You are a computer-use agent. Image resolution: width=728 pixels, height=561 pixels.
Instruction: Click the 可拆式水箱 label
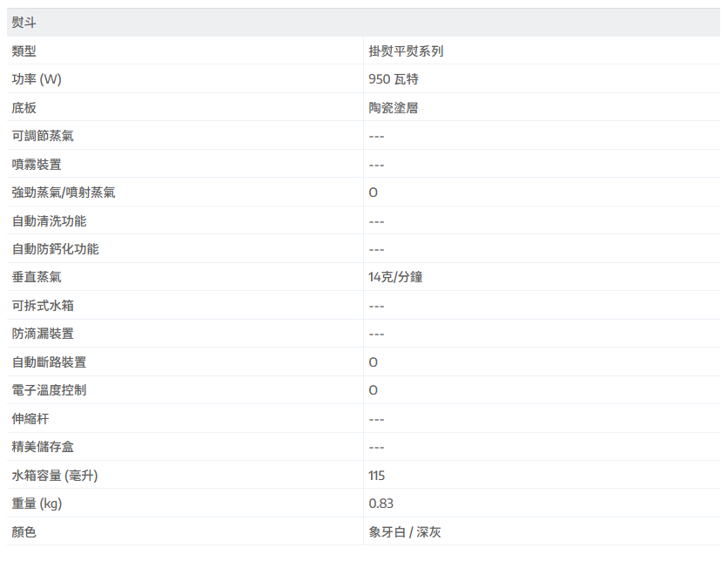coord(43,306)
